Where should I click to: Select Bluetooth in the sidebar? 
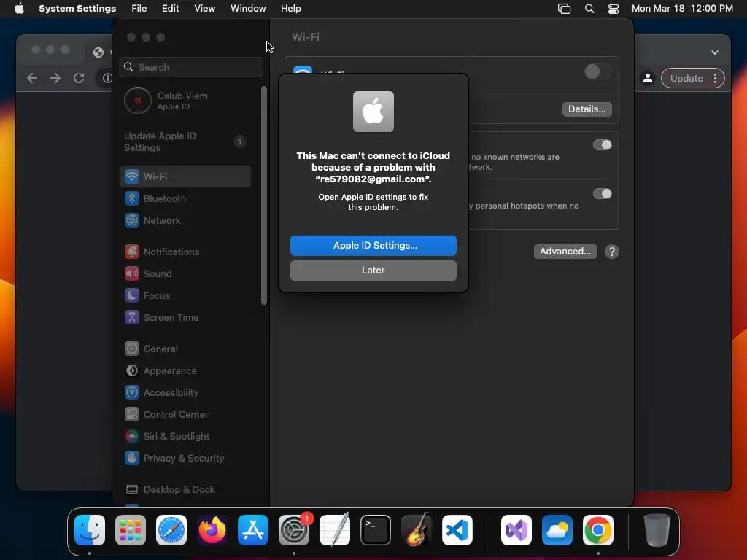[x=185, y=198]
